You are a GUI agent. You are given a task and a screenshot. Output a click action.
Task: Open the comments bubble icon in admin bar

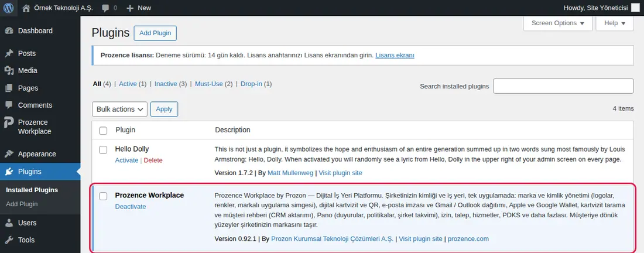click(x=105, y=8)
